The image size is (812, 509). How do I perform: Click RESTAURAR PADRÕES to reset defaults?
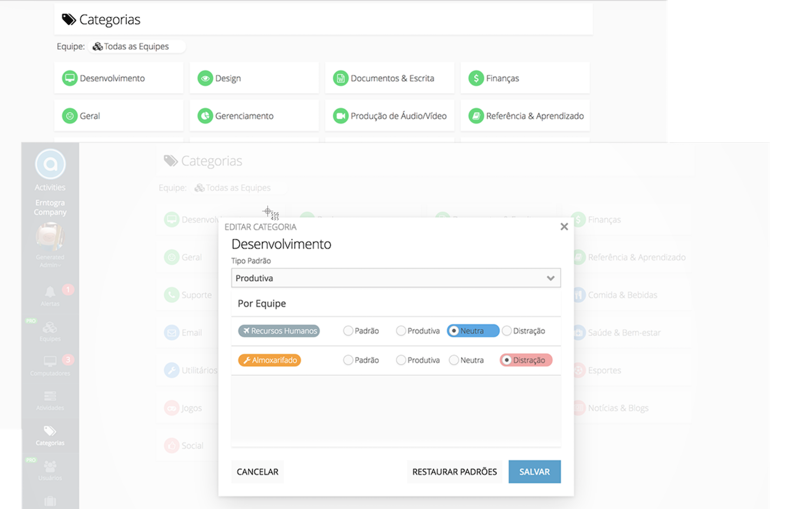click(x=454, y=472)
